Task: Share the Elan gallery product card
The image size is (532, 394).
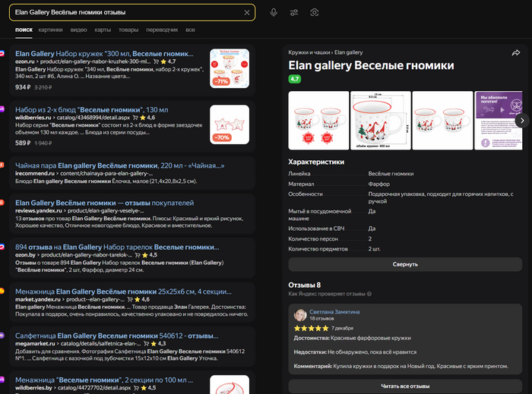Action: (516, 52)
